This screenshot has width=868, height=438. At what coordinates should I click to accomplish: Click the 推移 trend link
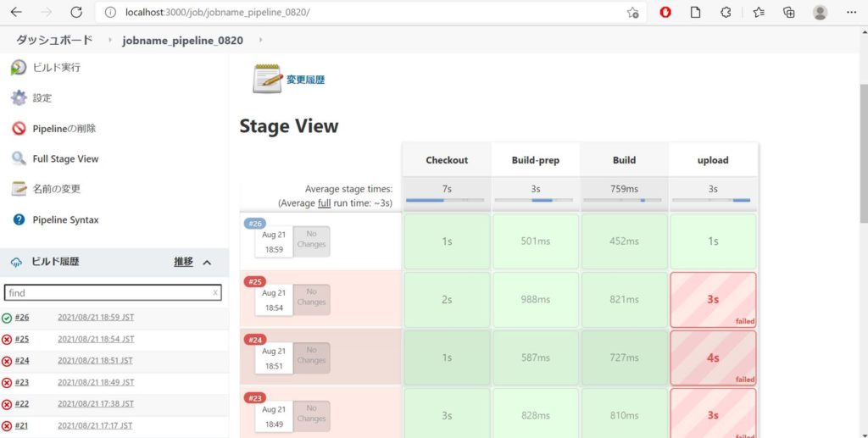[x=183, y=263]
